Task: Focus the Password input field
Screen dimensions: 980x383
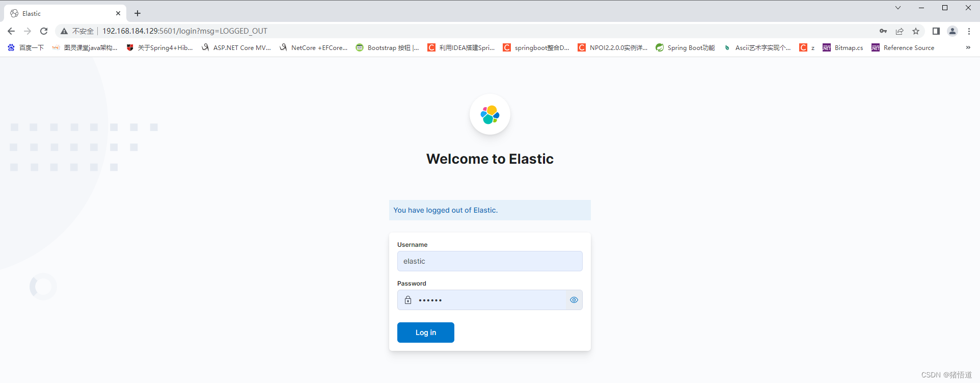Action: pos(490,300)
